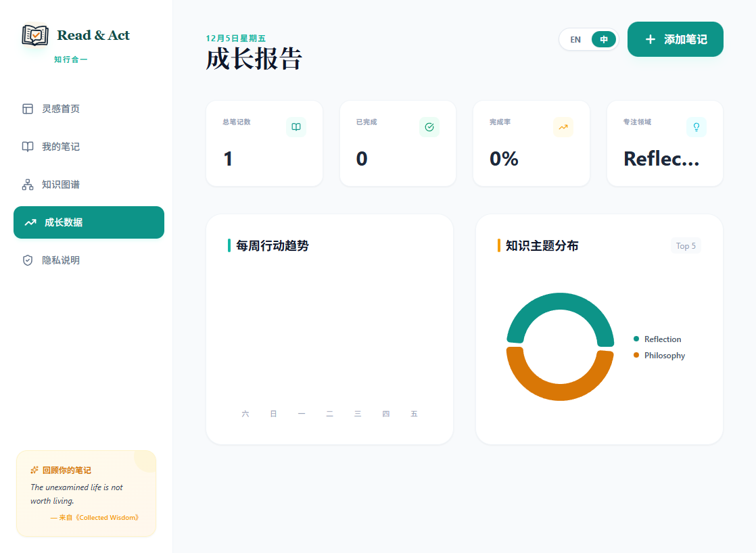Toggle the 中 language option

pos(603,39)
